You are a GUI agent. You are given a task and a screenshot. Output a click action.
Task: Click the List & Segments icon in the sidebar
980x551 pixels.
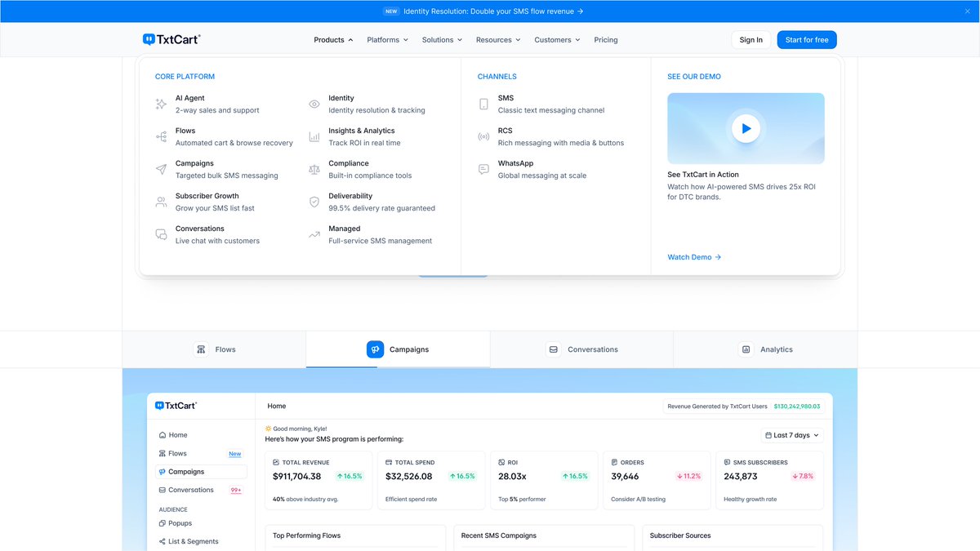[x=163, y=541]
